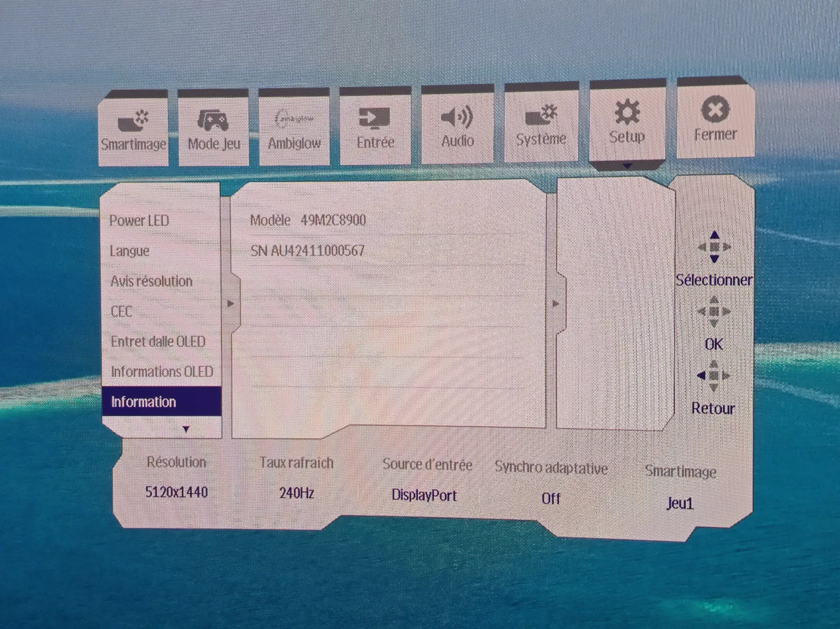Open Entret dalle OLED entry
This screenshot has height=629, width=840.
click(157, 342)
